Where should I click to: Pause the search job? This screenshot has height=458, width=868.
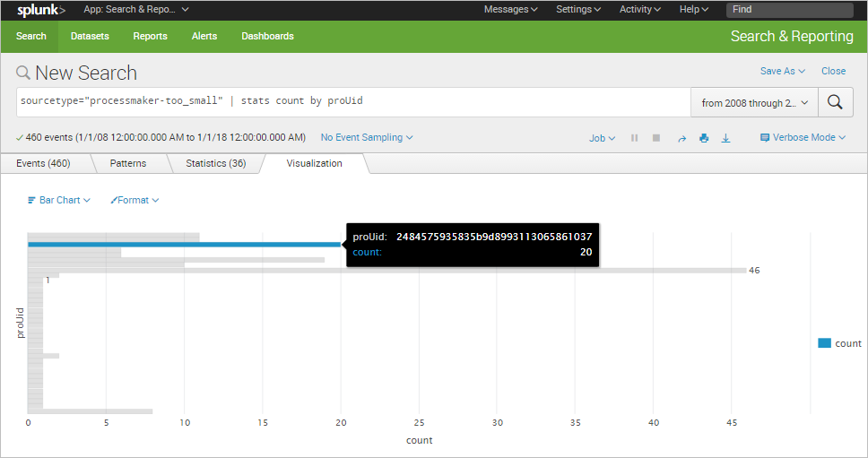tap(635, 138)
